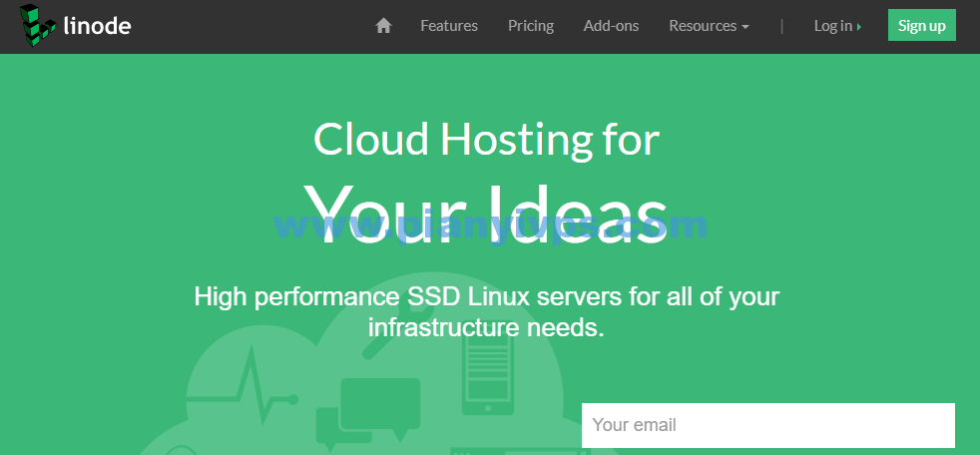Click the 'Cloud Hosting for' heading text
Screen dimensions: 980x455
[x=486, y=139]
